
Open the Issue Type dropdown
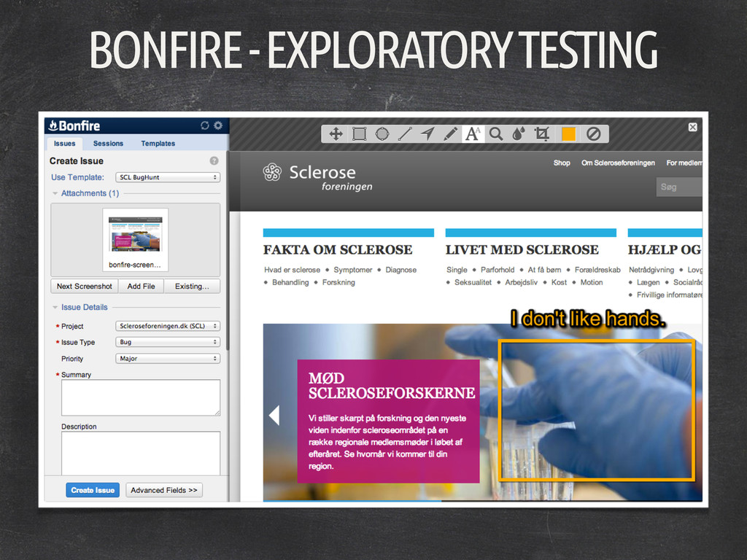point(168,342)
